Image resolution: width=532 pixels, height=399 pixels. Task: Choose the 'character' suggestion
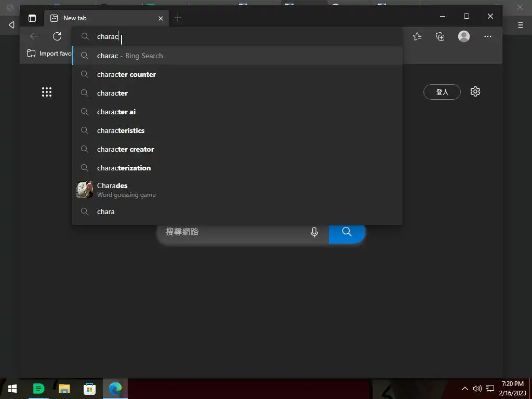[x=237, y=93]
